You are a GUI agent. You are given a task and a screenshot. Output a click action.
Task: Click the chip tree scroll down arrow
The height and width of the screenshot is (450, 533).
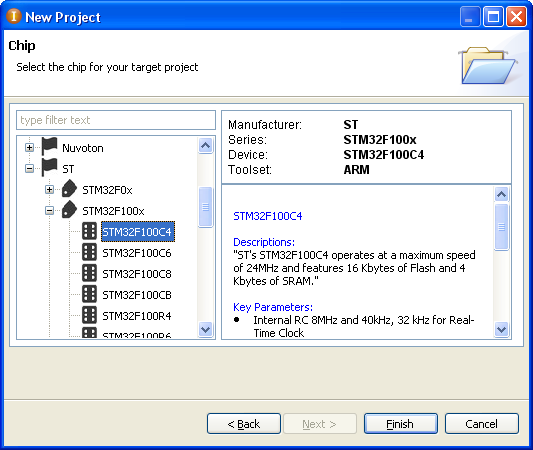[x=205, y=329]
